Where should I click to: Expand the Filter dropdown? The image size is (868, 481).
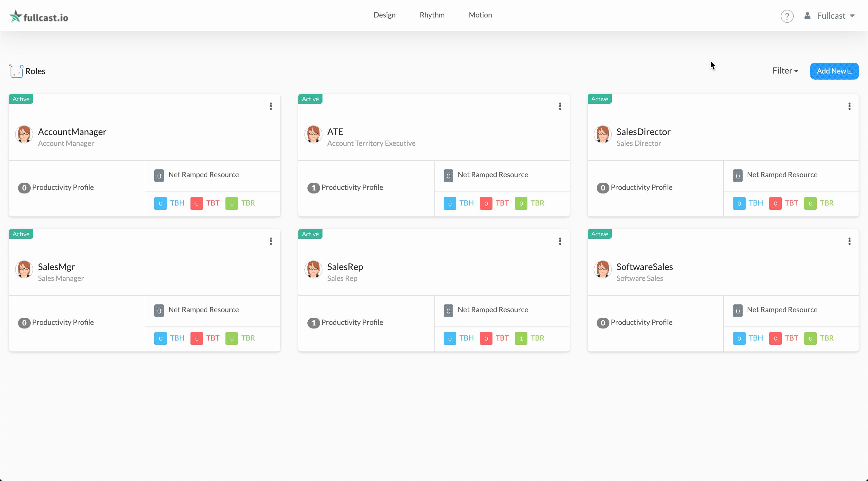pyautogui.click(x=785, y=71)
